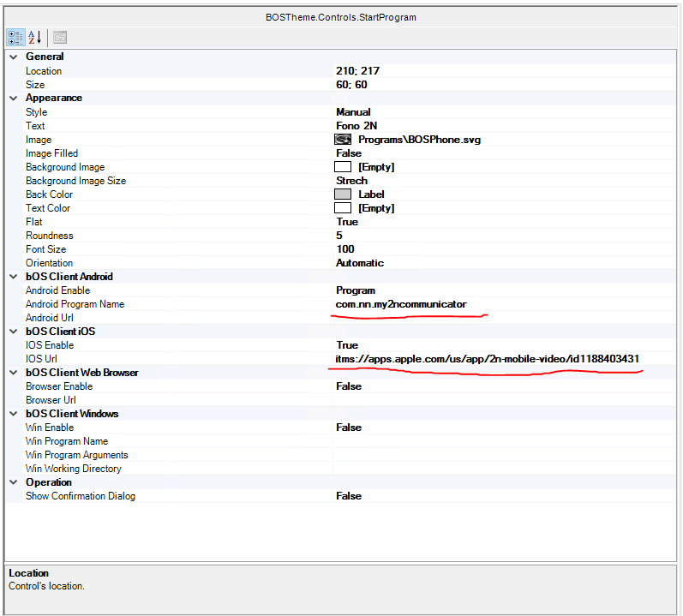Click the Alphabetical sort toolbar icon

pos(35,38)
